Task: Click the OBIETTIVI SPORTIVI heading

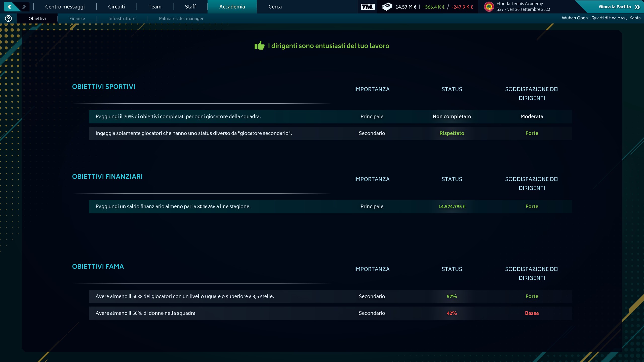Action: [x=104, y=86]
